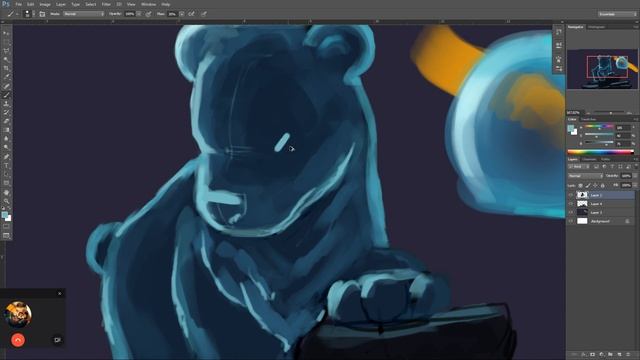Toggle pressure for opacity in options bar
This screenshot has height=360, width=640.
point(149,14)
